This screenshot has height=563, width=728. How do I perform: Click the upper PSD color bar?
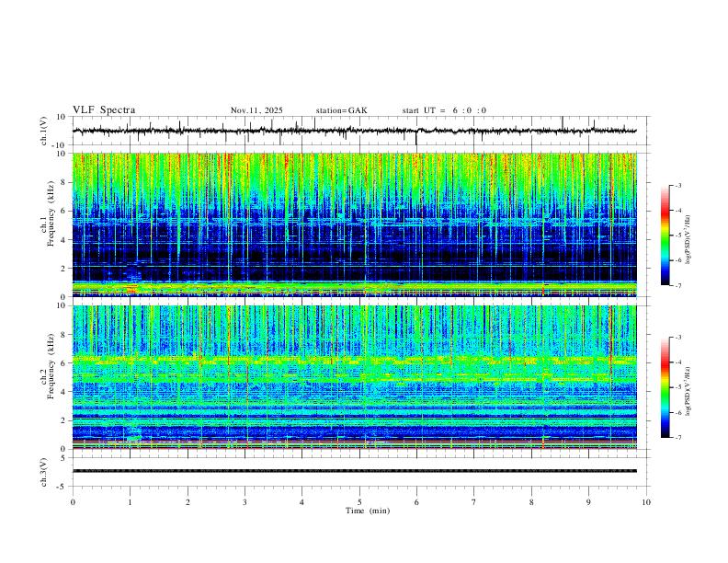click(665, 236)
